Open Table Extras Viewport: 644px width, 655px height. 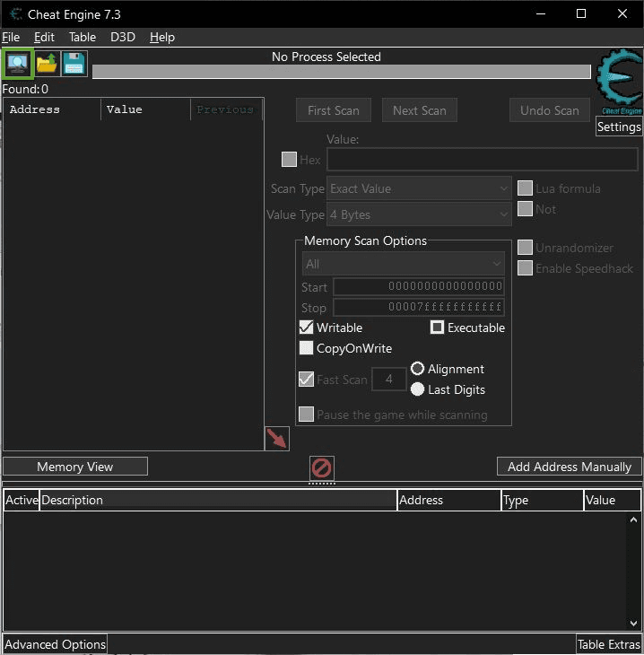tap(609, 644)
